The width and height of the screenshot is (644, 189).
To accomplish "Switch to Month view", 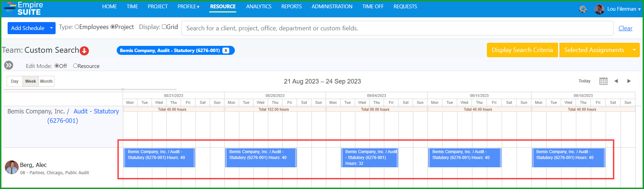I will tap(46, 81).
